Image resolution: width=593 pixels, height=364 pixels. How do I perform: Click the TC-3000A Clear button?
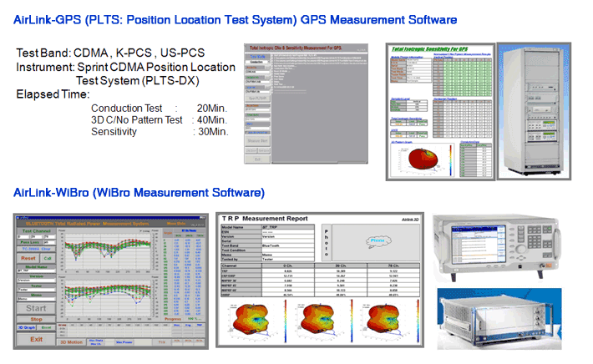pos(36,249)
